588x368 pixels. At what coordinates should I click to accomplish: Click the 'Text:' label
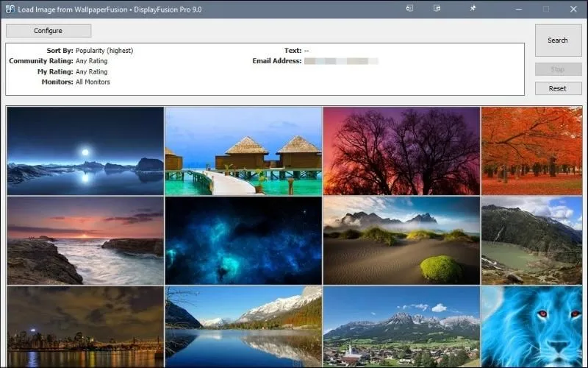tap(293, 50)
